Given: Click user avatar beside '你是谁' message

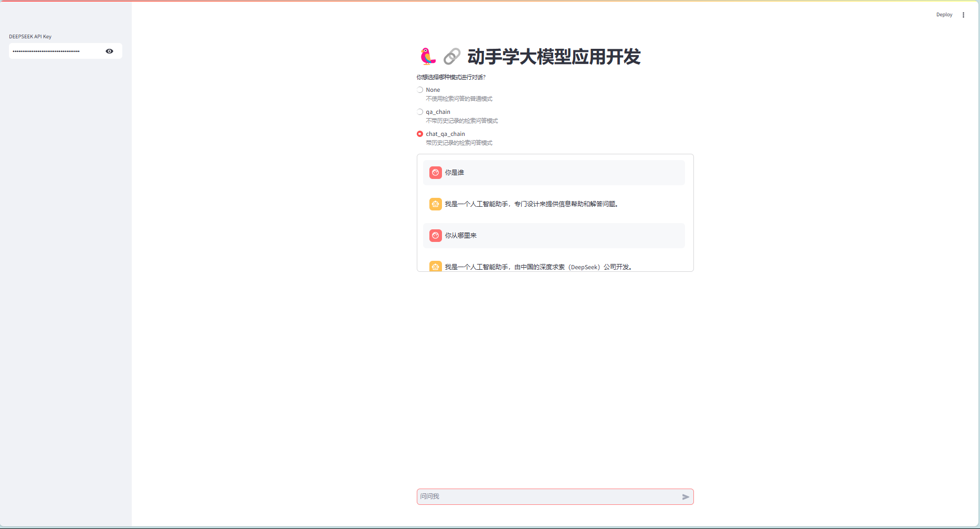Looking at the screenshot, I should tap(435, 173).
